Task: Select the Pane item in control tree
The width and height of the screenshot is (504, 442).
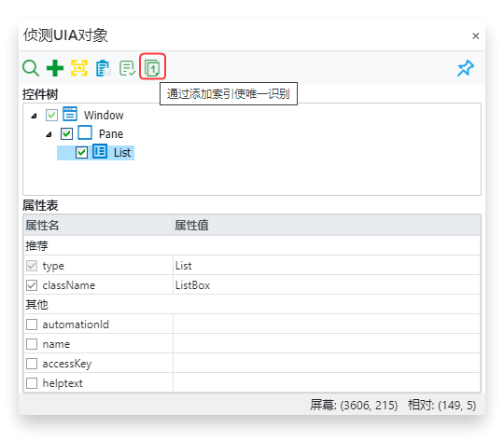Action: pyautogui.click(x=111, y=134)
